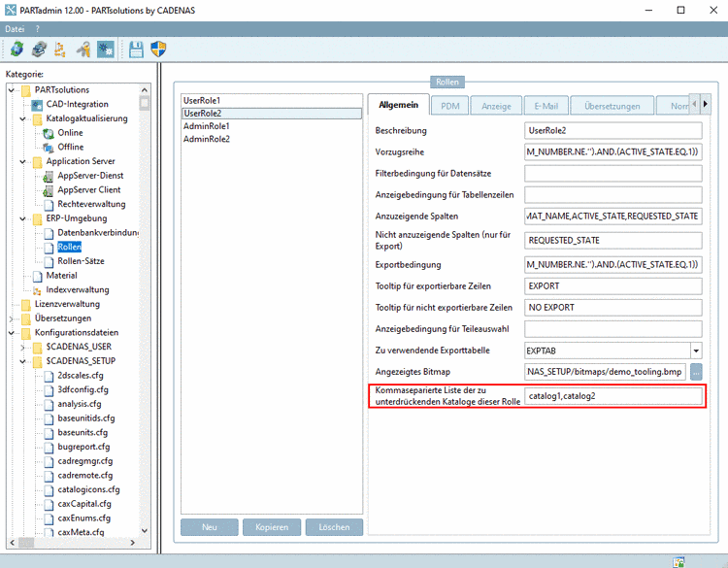Click the keys (license) toolbar icon

point(83,50)
